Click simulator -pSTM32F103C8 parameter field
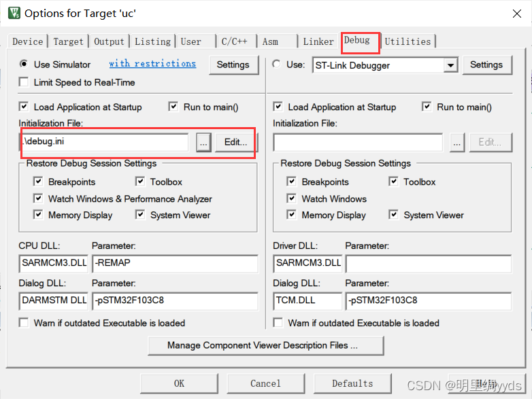The height and width of the screenshot is (399, 532). [x=175, y=300]
